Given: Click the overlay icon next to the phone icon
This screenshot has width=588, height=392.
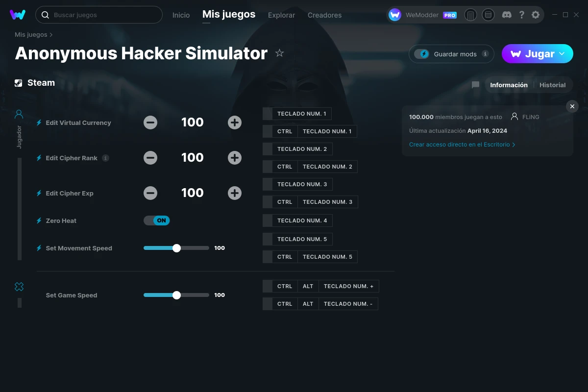Looking at the screenshot, I should click(x=488, y=15).
